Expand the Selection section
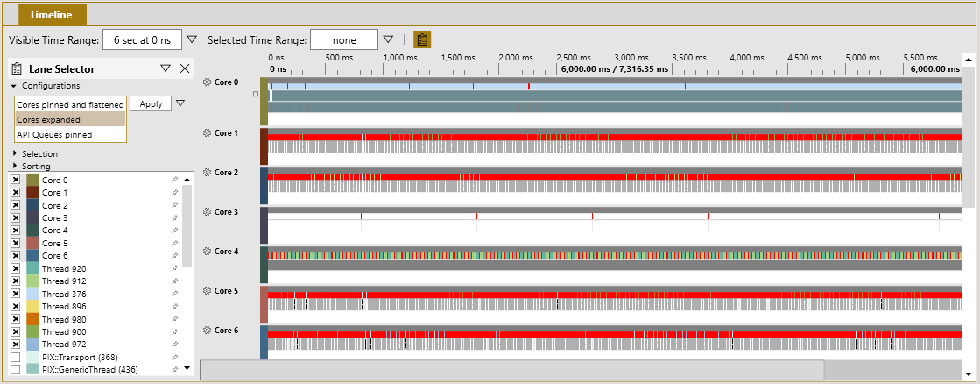980x384 pixels. pos(14,153)
